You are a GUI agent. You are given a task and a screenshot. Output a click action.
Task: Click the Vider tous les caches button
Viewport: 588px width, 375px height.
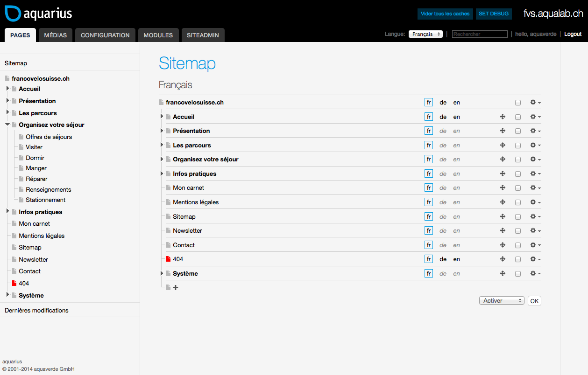(445, 14)
